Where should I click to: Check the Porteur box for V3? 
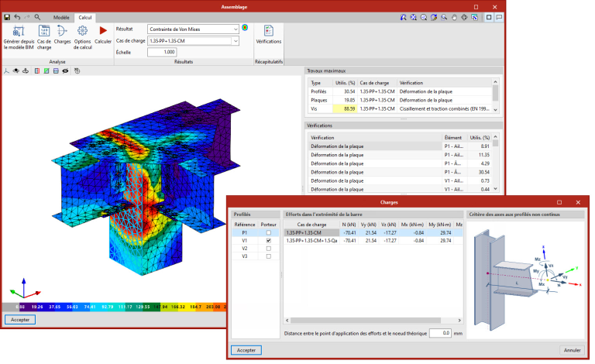pos(268,257)
